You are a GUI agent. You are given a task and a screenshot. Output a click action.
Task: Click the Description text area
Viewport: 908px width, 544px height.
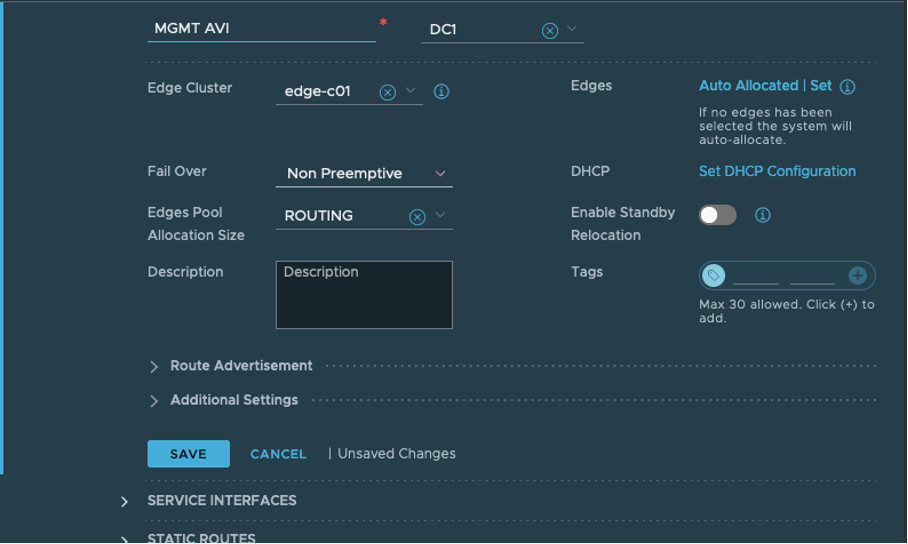click(x=364, y=295)
